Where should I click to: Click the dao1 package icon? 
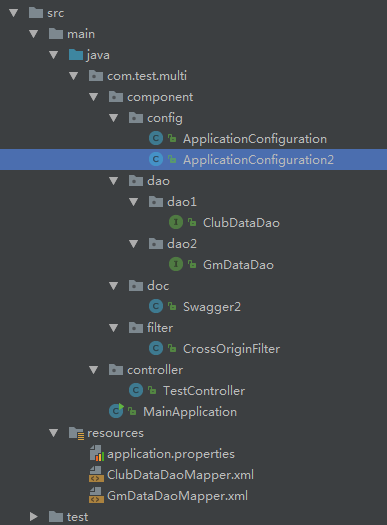pyautogui.click(x=156, y=202)
